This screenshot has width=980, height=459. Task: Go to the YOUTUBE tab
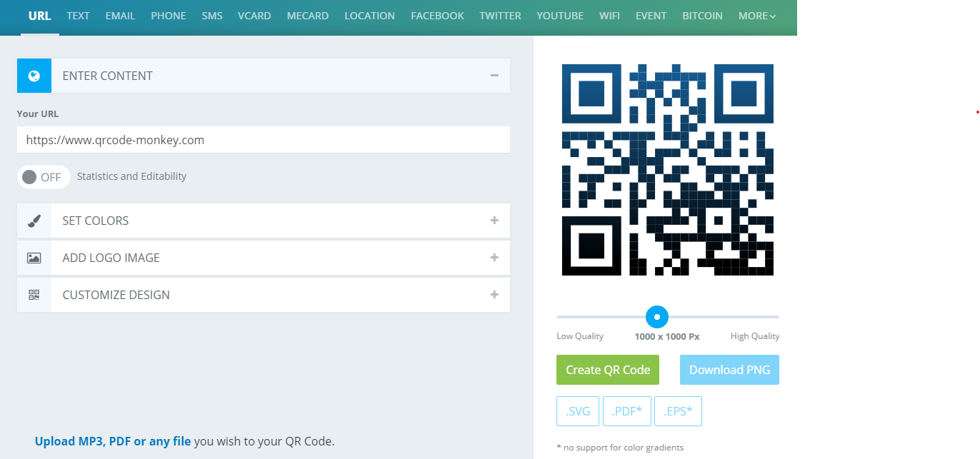[x=560, y=16]
